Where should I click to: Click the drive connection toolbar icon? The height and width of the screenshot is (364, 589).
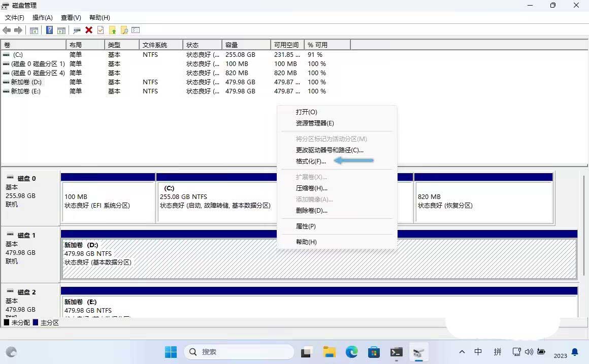(77, 30)
